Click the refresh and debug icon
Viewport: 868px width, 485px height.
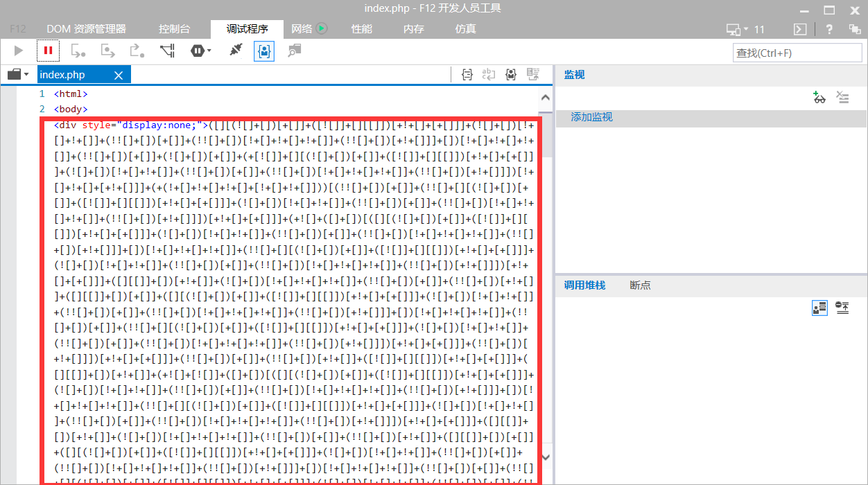pos(295,51)
